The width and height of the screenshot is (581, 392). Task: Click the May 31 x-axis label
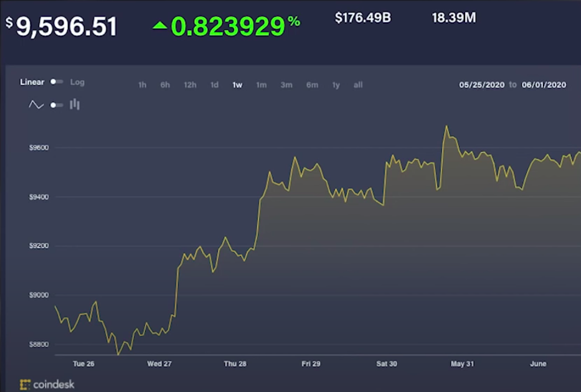(x=463, y=364)
